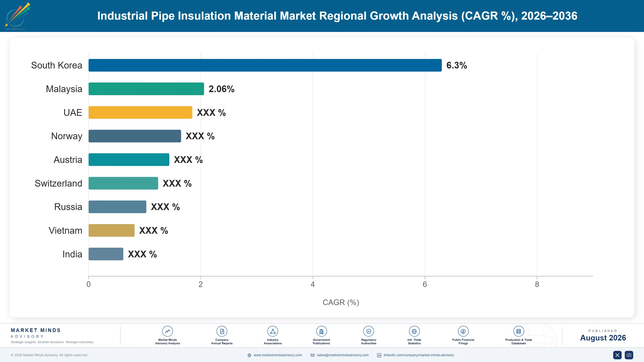Click the Russia bar
This screenshot has width=644, height=362.
pyautogui.click(x=117, y=207)
